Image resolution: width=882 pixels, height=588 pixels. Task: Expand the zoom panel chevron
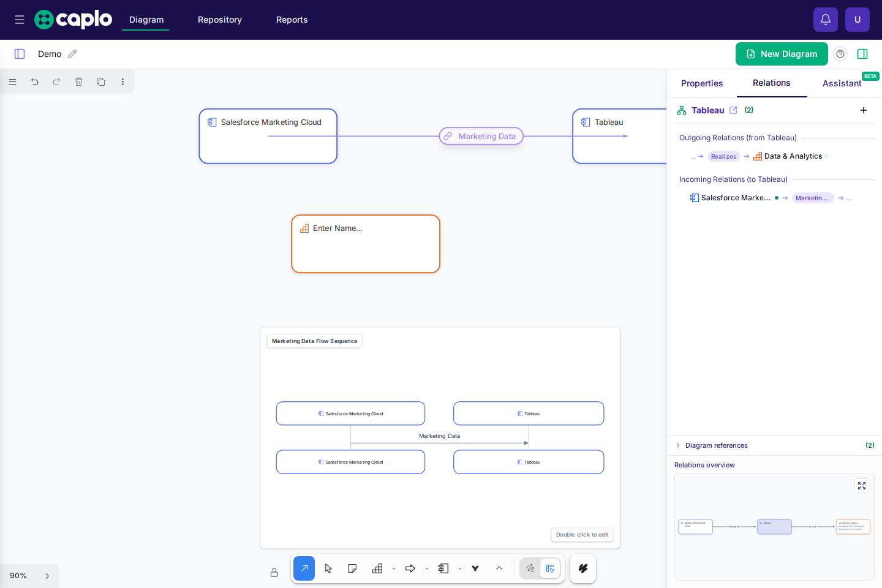[47, 576]
